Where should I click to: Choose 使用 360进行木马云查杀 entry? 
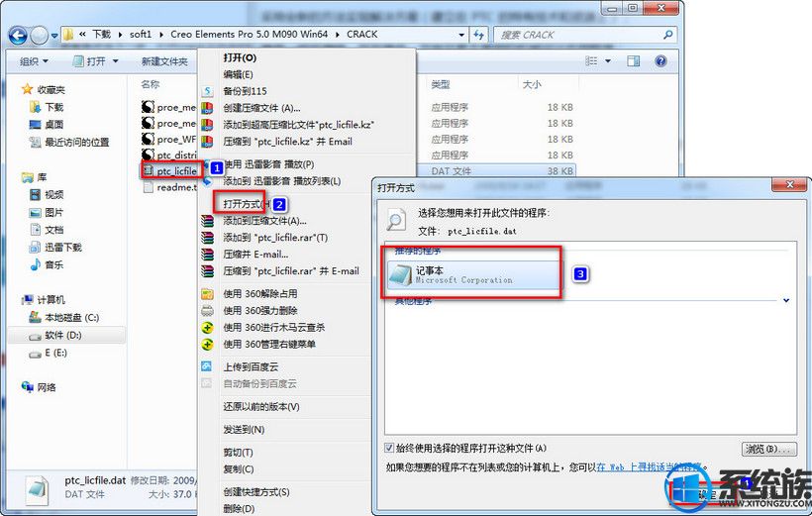coord(274,327)
